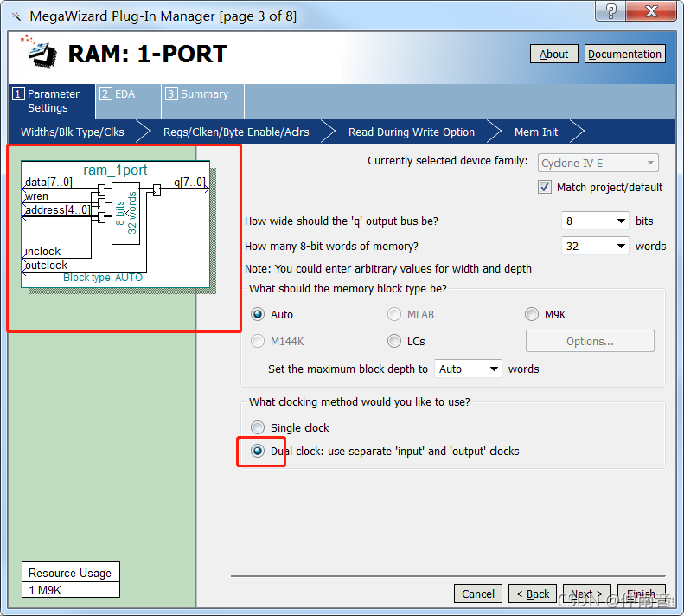Switch to the Summary tab
The image size is (684, 616).
pos(203,101)
